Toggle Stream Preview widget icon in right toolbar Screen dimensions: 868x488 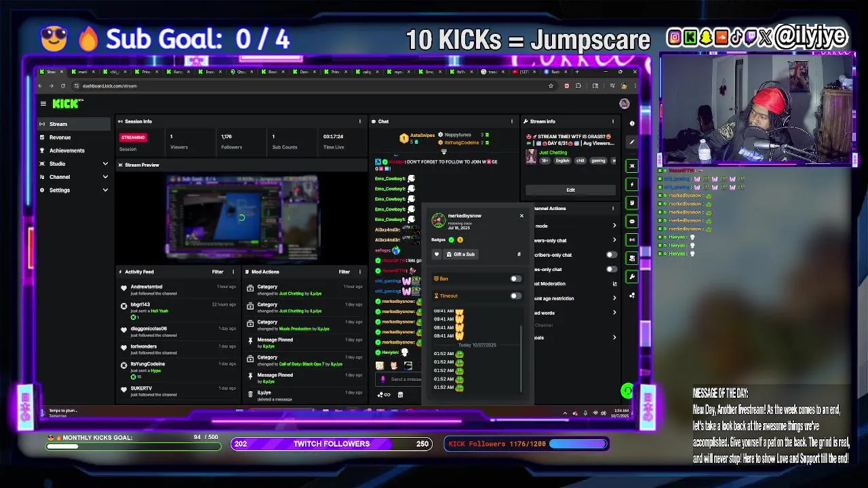tap(632, 166)
